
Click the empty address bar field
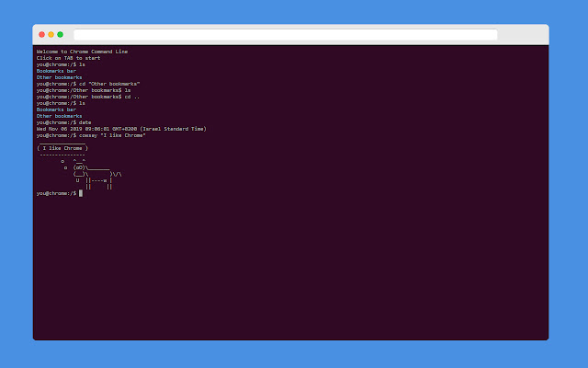coord(286,35)
